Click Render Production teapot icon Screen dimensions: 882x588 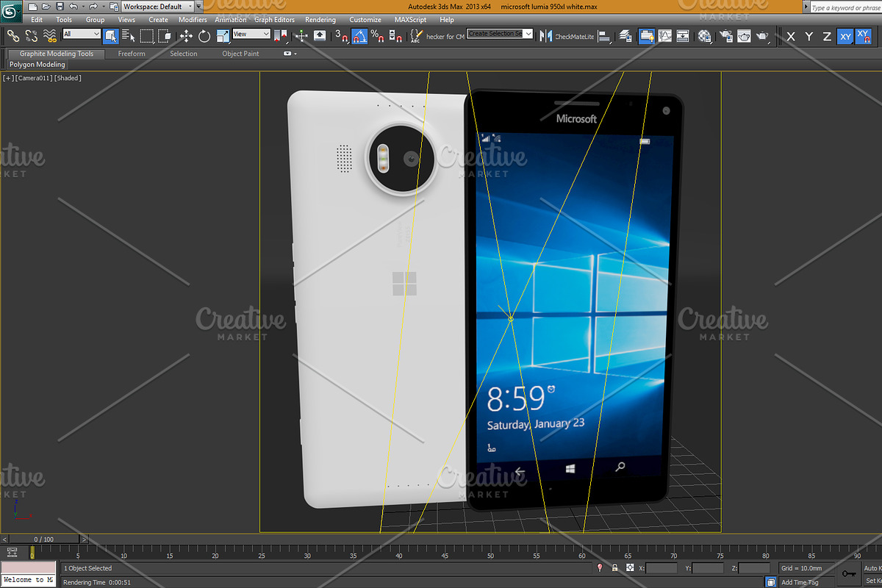coord(763,35)
